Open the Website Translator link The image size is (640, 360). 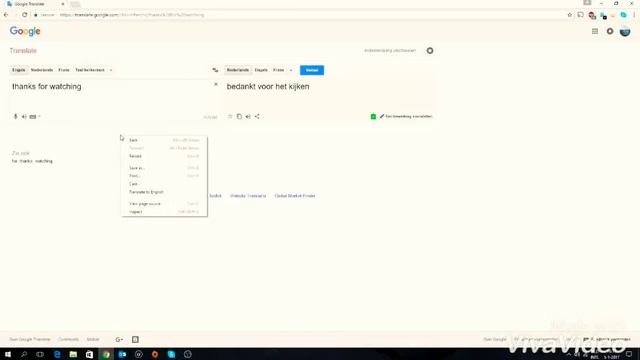point(248,196)
